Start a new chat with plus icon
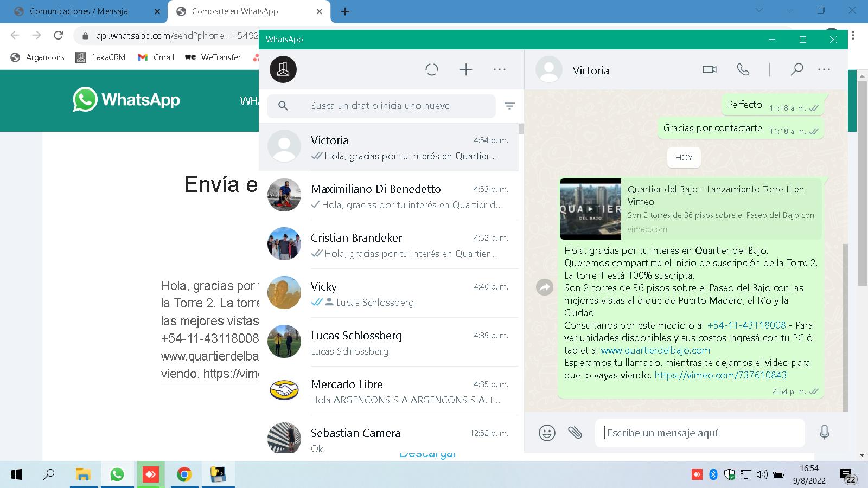Viewport: 868px width, 488px height. [466, 69]
